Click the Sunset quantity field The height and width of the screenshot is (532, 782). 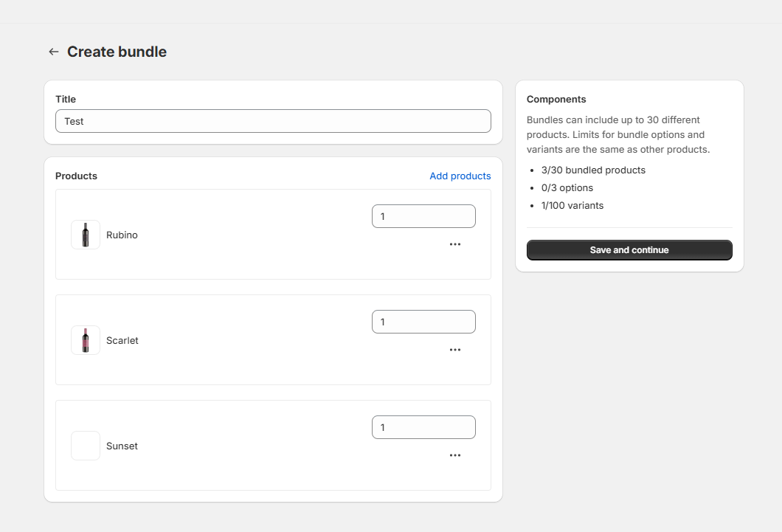click(x=423, y=427)
